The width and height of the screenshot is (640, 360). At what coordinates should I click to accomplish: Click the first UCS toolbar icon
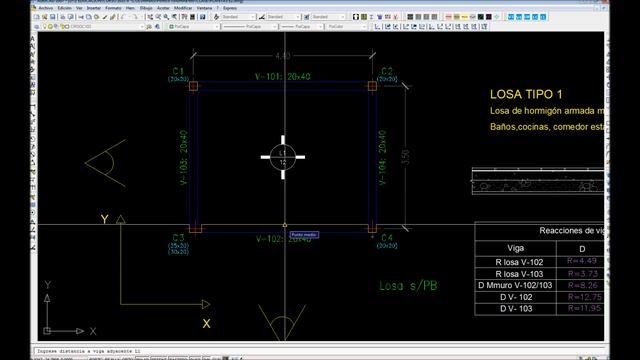[377, 27]
